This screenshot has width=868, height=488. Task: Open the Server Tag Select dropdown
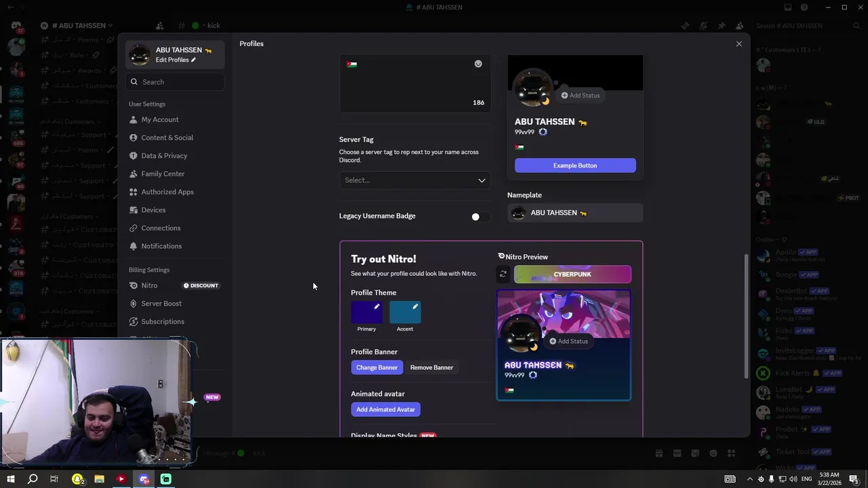(415, 180)
